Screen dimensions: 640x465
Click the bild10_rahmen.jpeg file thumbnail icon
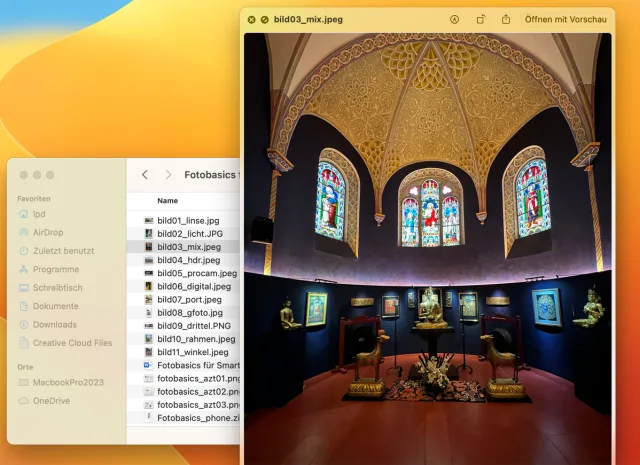tap(149, 339)
